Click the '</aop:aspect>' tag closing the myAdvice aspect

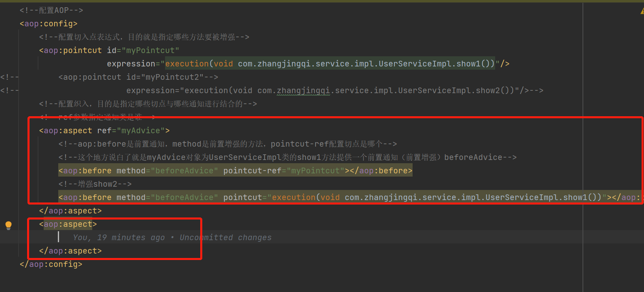coord(70,211)
